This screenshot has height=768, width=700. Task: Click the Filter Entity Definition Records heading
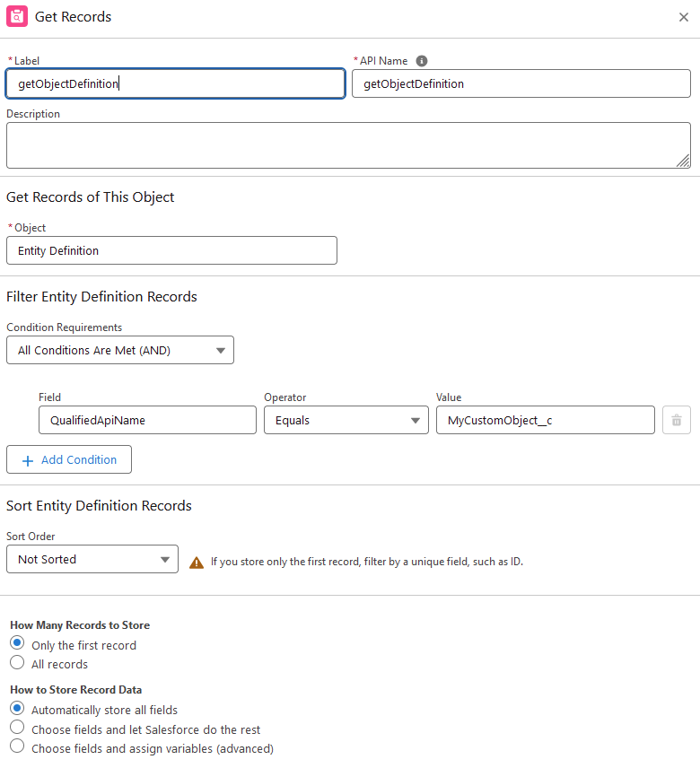click(101, 297)
